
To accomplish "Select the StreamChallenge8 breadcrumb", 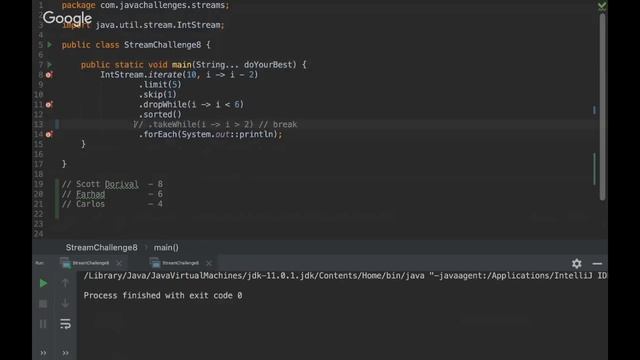I will (x=102, y=248).
